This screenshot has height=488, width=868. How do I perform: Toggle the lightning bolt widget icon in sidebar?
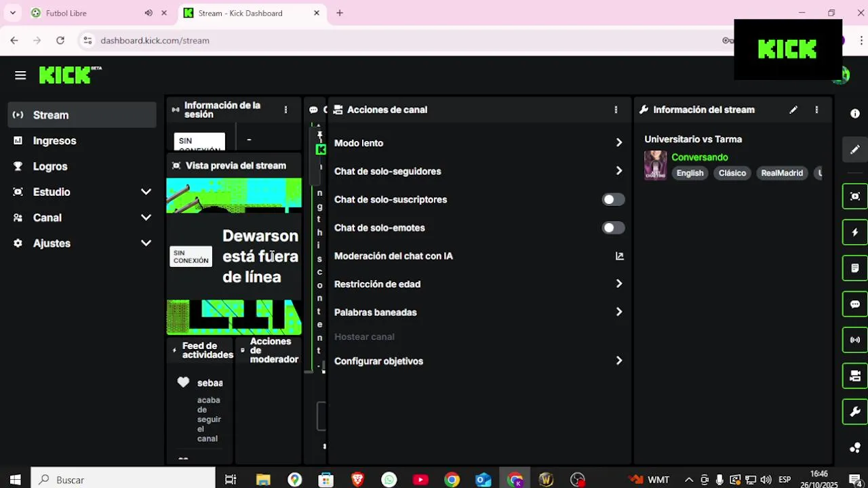point(855,232)
